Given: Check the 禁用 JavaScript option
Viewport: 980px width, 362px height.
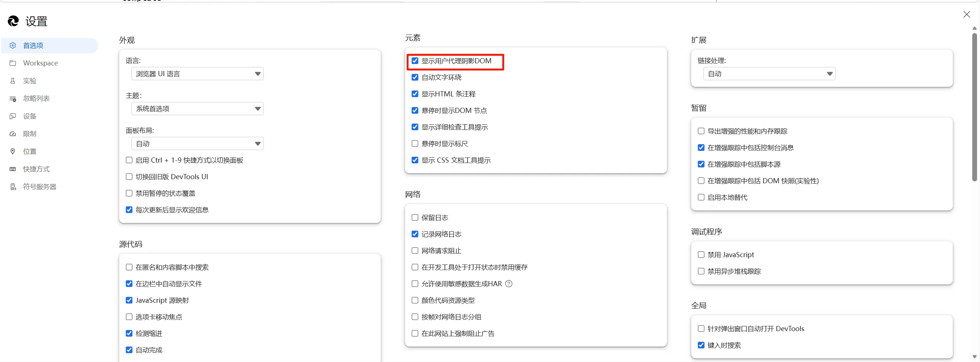Looking at the screenshot, I should (x=700, y=255).
